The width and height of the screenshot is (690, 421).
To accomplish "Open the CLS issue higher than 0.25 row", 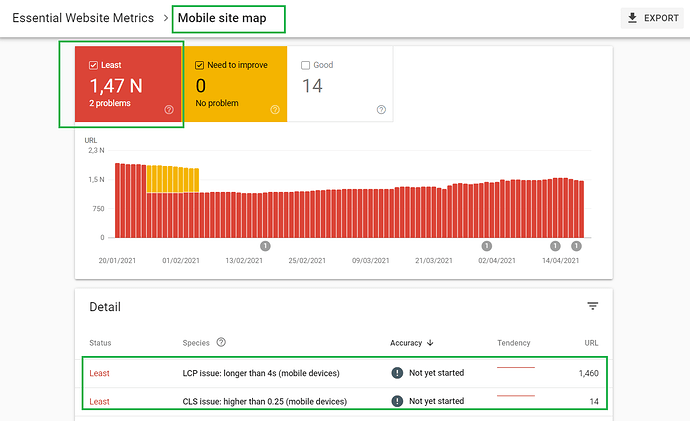I will [345, 401].
